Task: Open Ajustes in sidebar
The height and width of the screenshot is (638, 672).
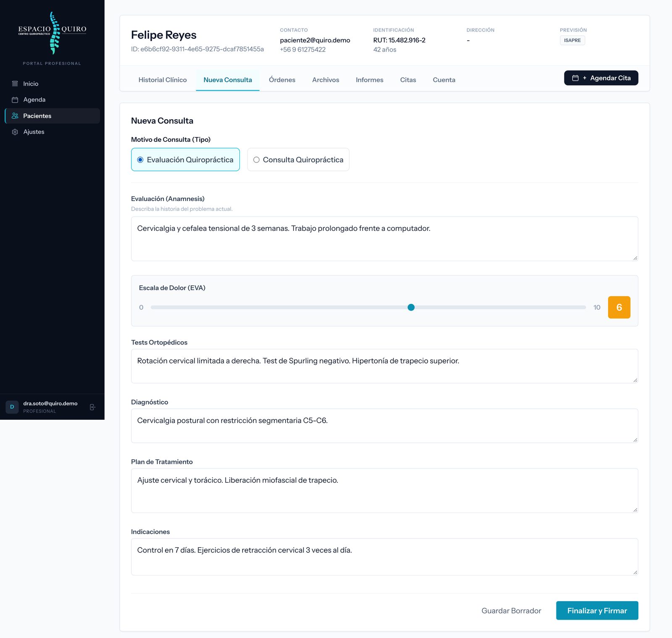Action: click(52, 132)
